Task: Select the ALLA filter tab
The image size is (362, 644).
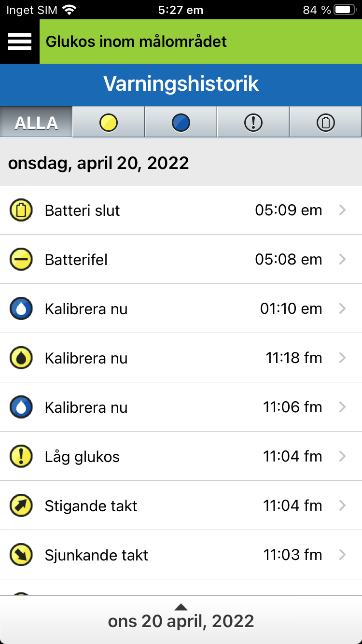Action: coord(36,123)
